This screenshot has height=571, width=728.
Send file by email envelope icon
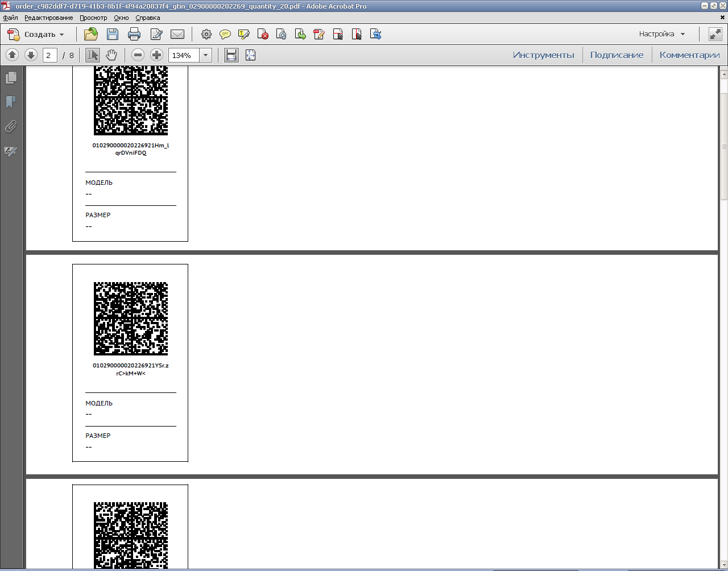click(x=177, y=34)
